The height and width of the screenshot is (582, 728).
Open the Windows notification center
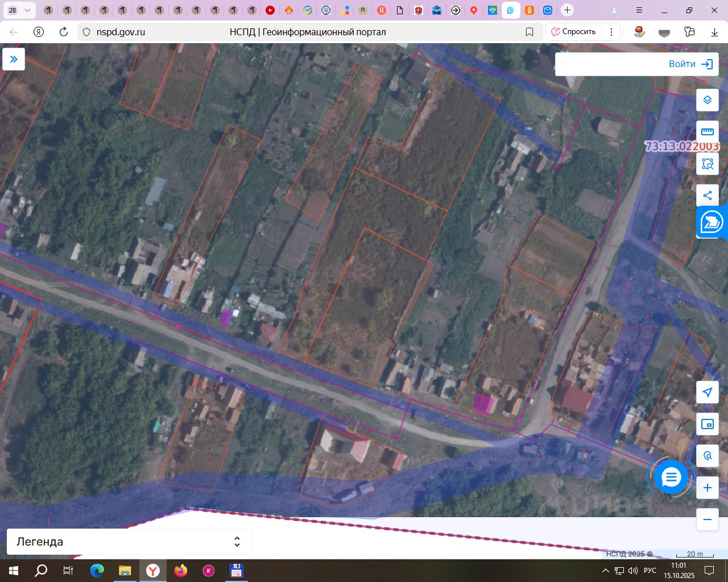tap(709, 571)
